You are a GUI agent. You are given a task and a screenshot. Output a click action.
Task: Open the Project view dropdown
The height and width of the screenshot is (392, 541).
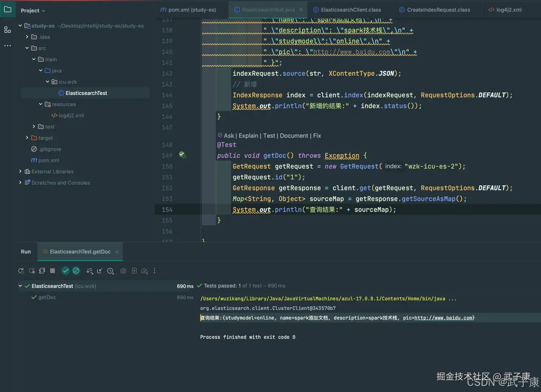pos(33,10)
